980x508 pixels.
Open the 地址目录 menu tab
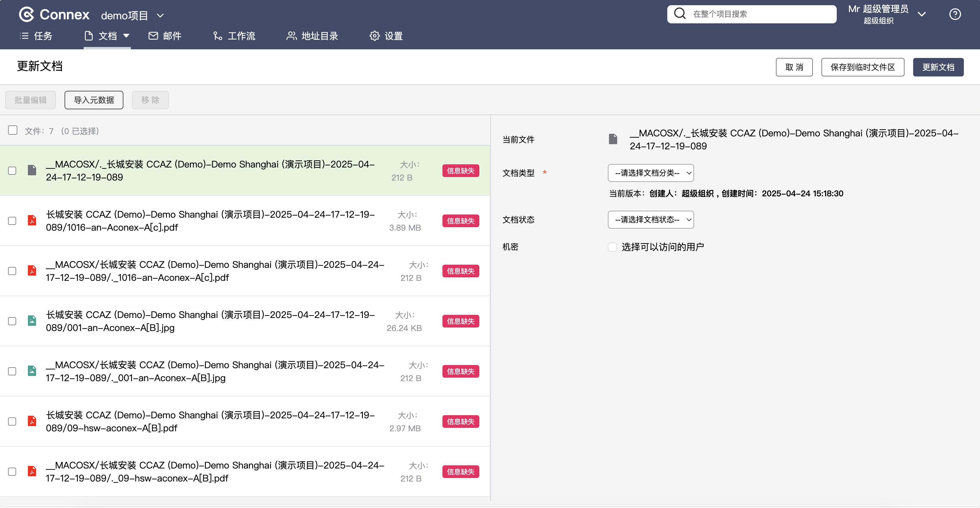(312, 36)
